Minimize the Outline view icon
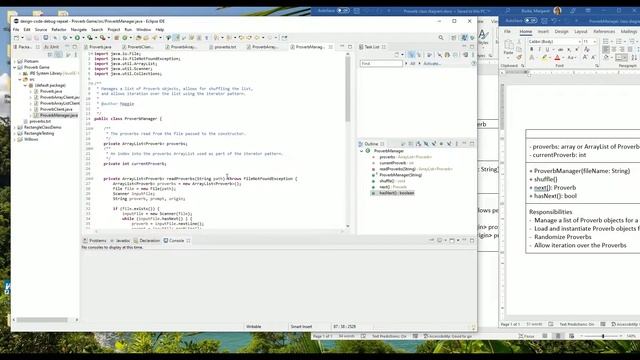 click(x=464, y=144)
